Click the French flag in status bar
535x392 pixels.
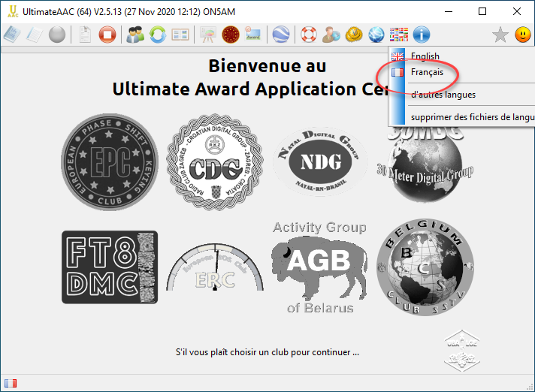click(x=11, y=384)
